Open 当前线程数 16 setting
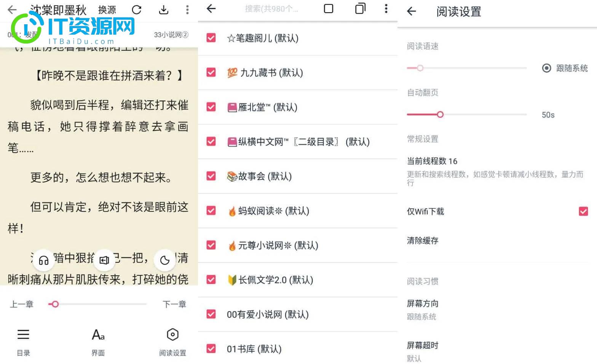This screenshot has height=364, width=597. click(497, 171)
